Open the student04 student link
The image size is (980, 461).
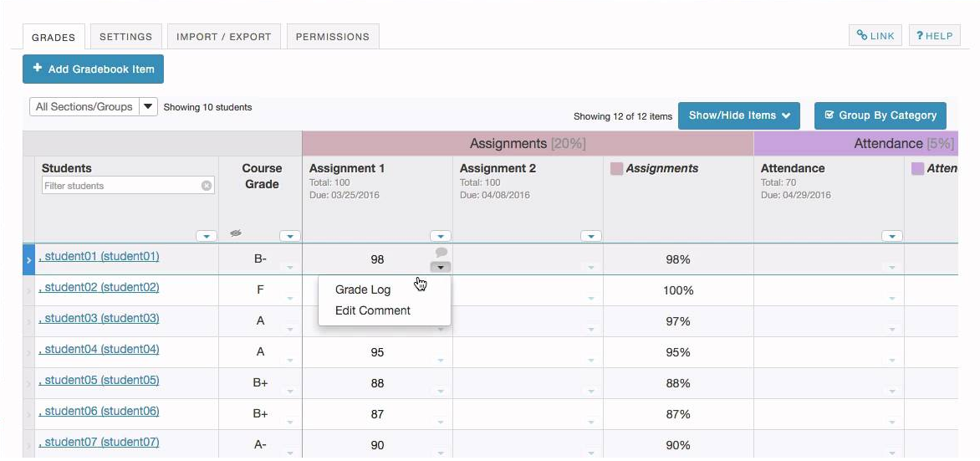[x=101, y=350]
